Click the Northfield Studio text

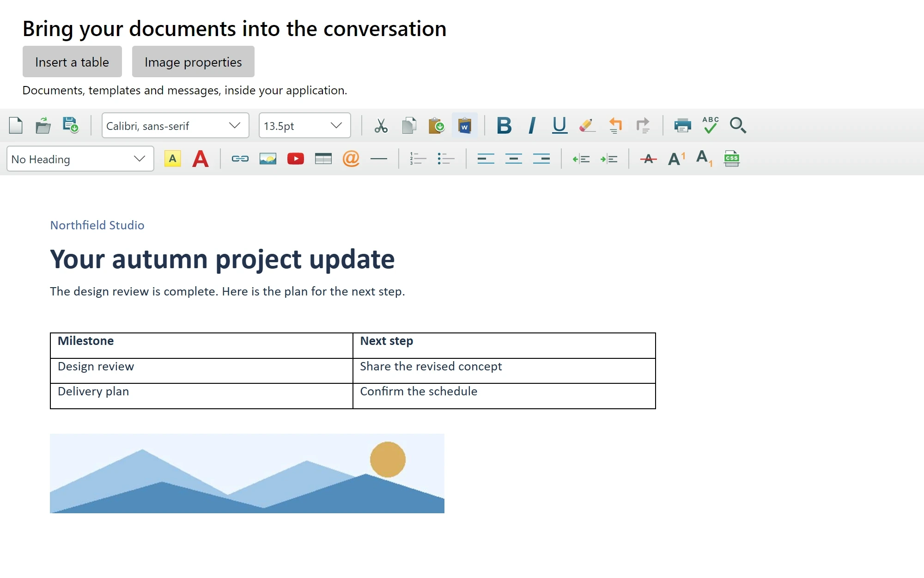(97, 225)
